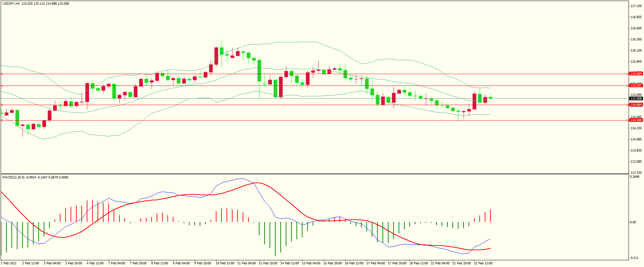This screenshot has width=644, height=267.
Task: Click the 114.335 price scale value
Action: (636, 128)
